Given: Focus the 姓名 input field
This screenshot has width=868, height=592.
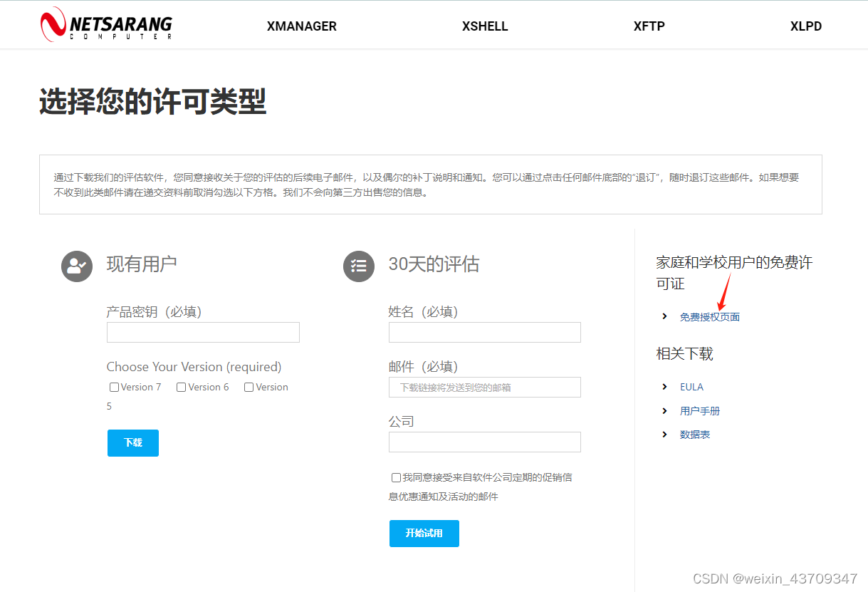Looking at the screenshot, I should tap(485, 332).
